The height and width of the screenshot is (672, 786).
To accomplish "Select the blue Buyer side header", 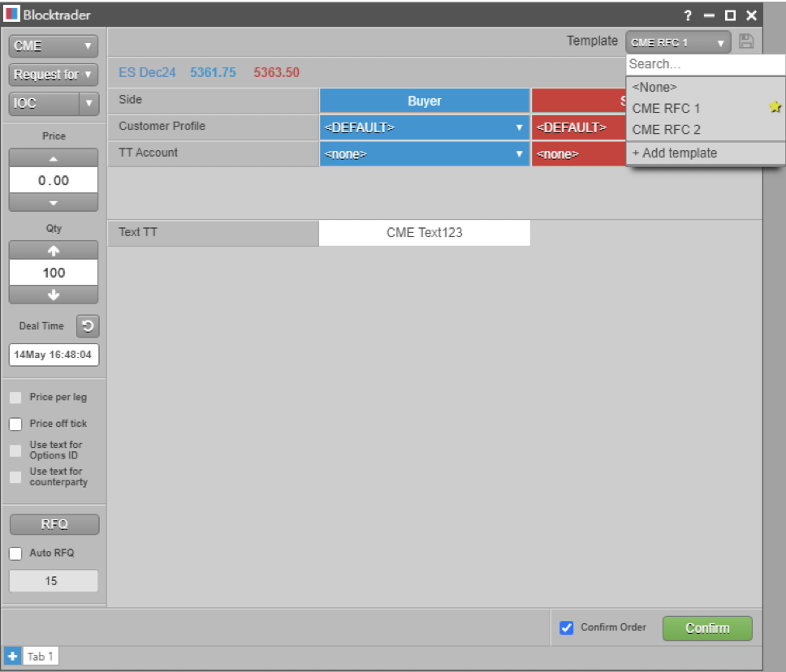I will point(425,101).
